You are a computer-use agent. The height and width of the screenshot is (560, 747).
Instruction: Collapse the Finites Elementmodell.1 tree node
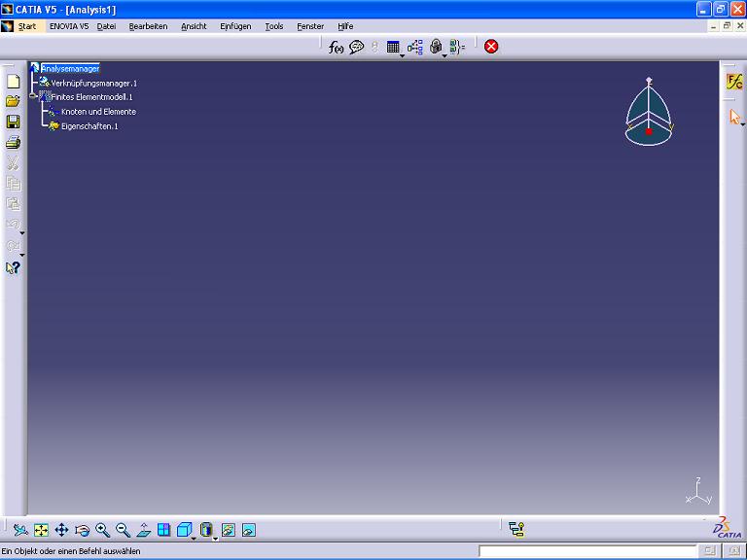click(x=32, y=96)
